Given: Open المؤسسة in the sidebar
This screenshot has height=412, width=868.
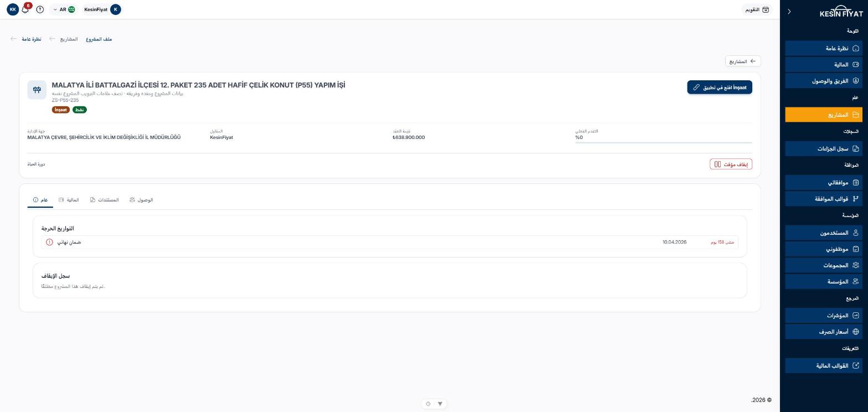Looking at the screenshot, I should [x=824, y=281].
